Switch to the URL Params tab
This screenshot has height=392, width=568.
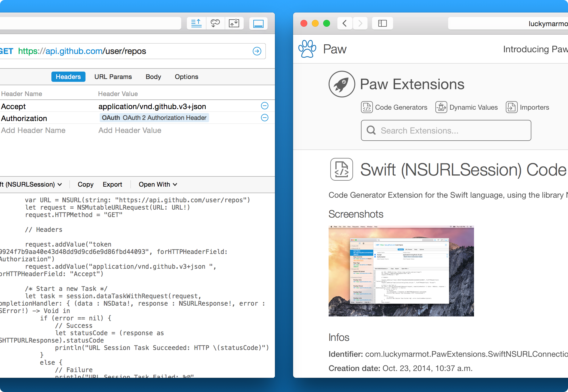(x=113, y=77)
